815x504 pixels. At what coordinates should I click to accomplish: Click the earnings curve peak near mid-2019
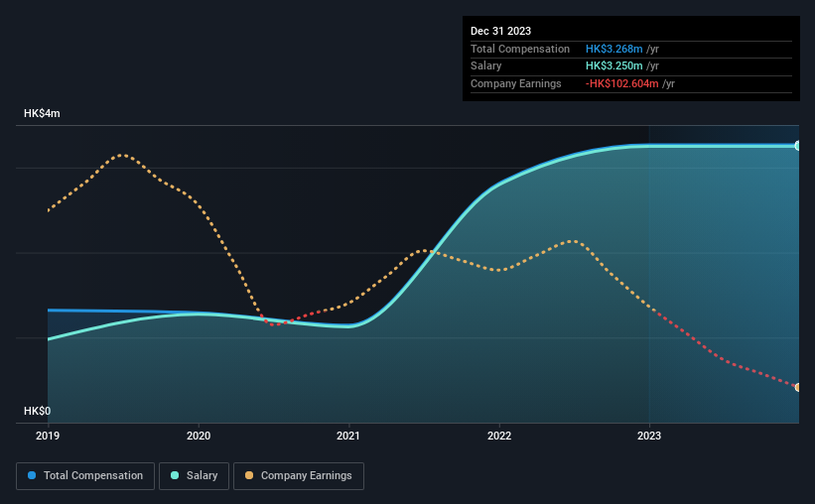pyautogui.click(x=122, y=155)
